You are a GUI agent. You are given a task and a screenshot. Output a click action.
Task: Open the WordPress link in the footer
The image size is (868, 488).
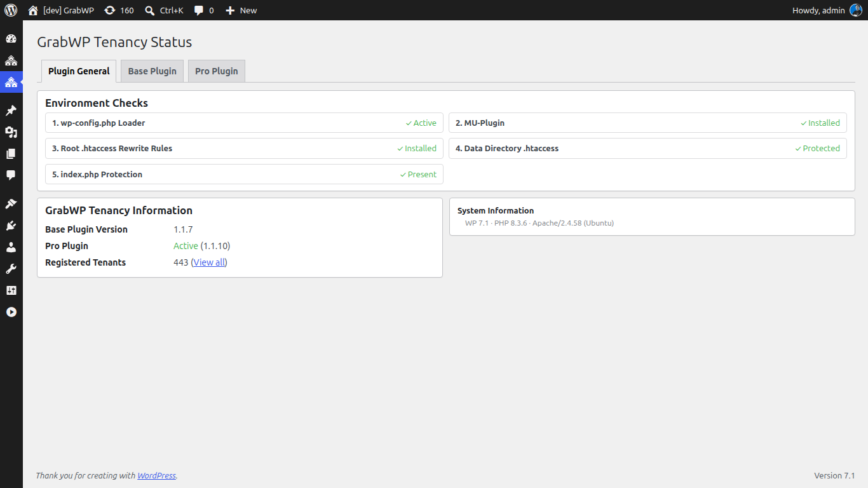(156, 475)
